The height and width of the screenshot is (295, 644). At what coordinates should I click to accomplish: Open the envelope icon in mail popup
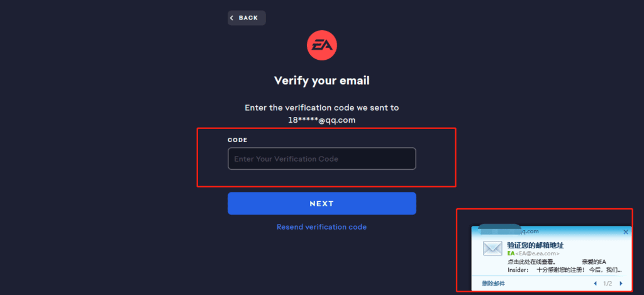[x=492, y=248]
